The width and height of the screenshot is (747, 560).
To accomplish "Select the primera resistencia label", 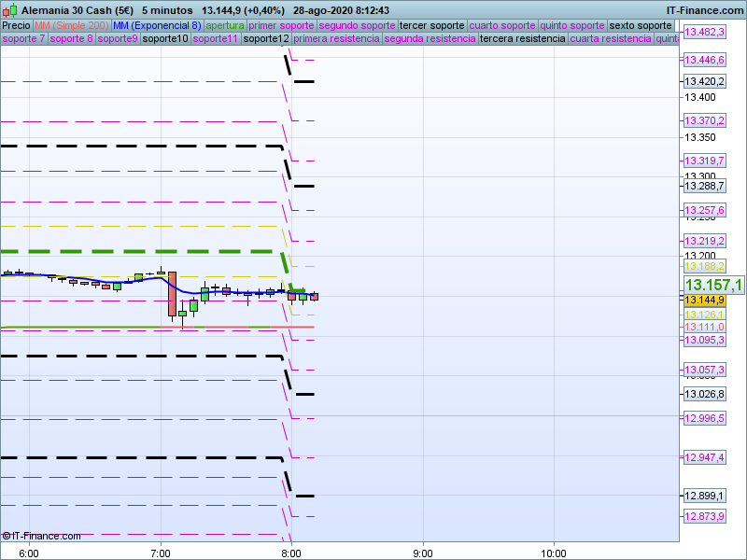I will [336, 39].
